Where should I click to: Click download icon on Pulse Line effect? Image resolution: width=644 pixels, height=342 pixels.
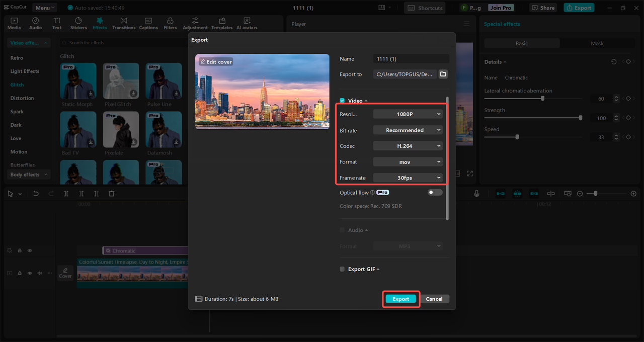[177, 94]
